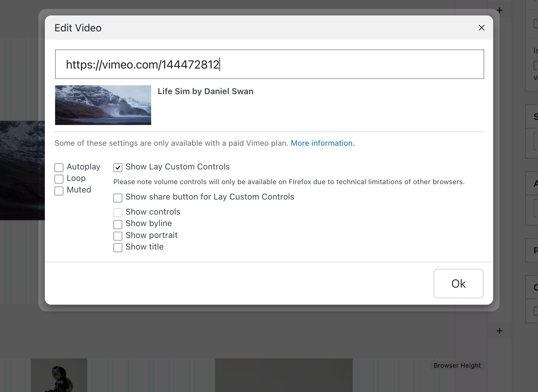This screenshot has height=392, width=538.
Task: Click the Browser Height label
Action: pos(457,365)
